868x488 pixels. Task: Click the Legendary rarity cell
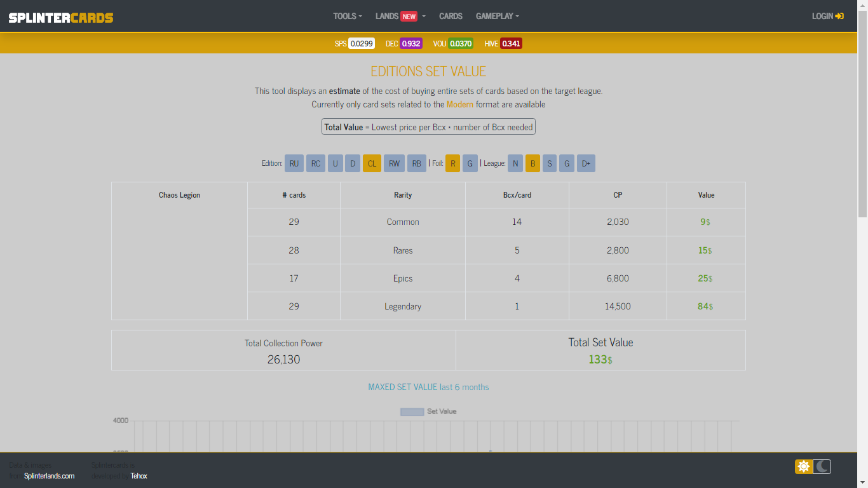(403, 306)
